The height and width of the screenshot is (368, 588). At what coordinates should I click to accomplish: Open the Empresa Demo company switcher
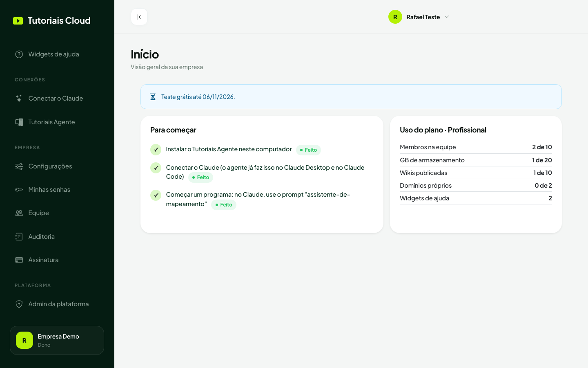(57, 340)
